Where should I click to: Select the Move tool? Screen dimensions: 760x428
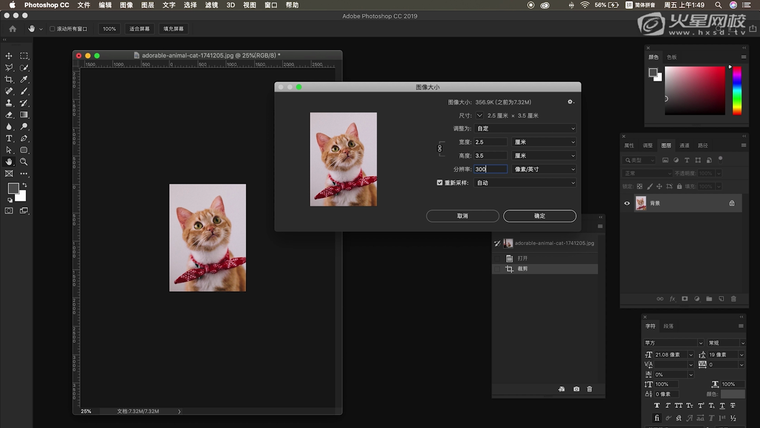tap(9, 56)
